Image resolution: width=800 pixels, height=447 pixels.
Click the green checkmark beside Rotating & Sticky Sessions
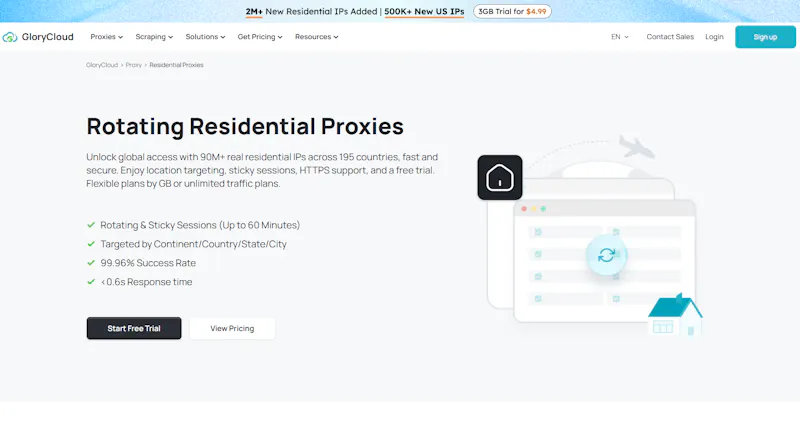(x=91, y=225)
